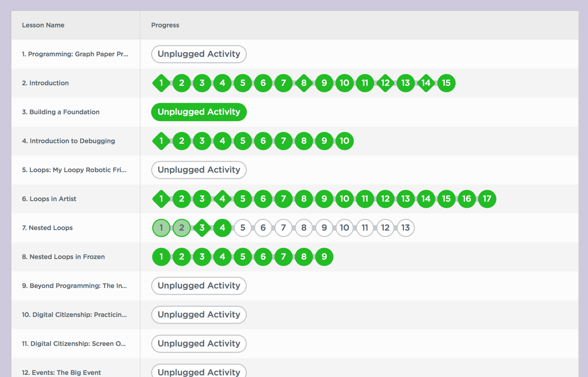This screenshot has height=377, width=588.
Task: Open unfinished puzzle 13 in Nested Loops
Action: (x=405, y=228)
